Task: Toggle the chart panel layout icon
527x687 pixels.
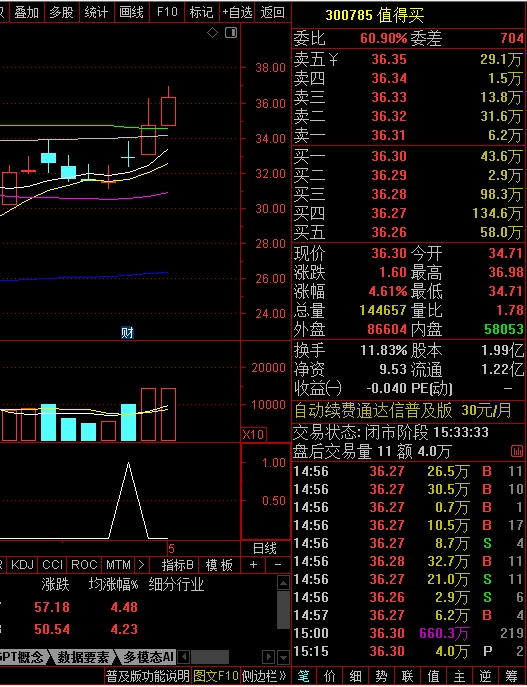Action: [231, 32]
